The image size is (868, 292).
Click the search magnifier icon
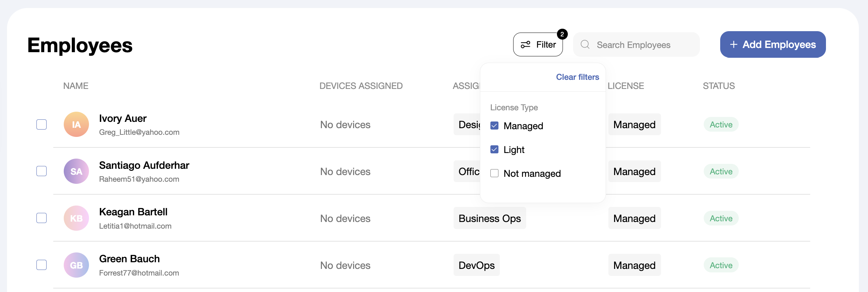coord(585,44)
